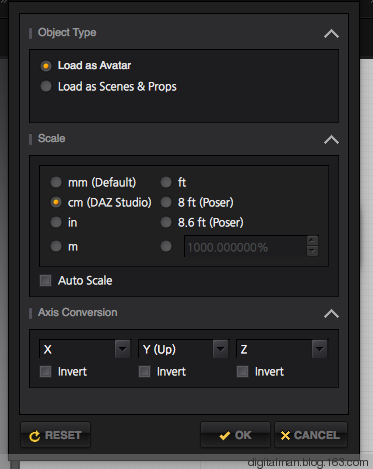Choose 8 ft (Poser) scale

166,202
